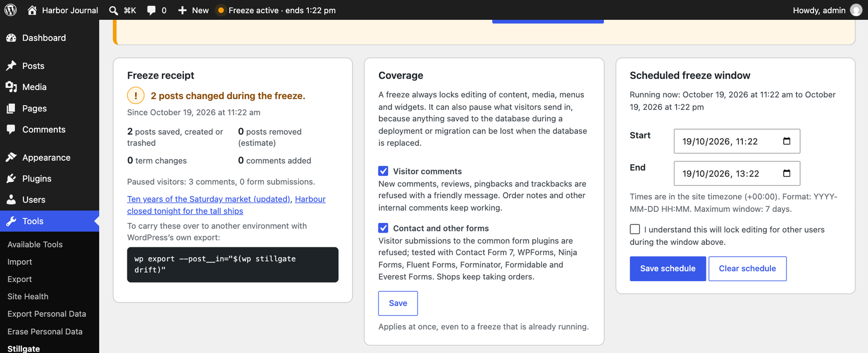Viewport: 868px width, 353px height.
Task: Open the calendar picker for the Start field
Action: 787,141
